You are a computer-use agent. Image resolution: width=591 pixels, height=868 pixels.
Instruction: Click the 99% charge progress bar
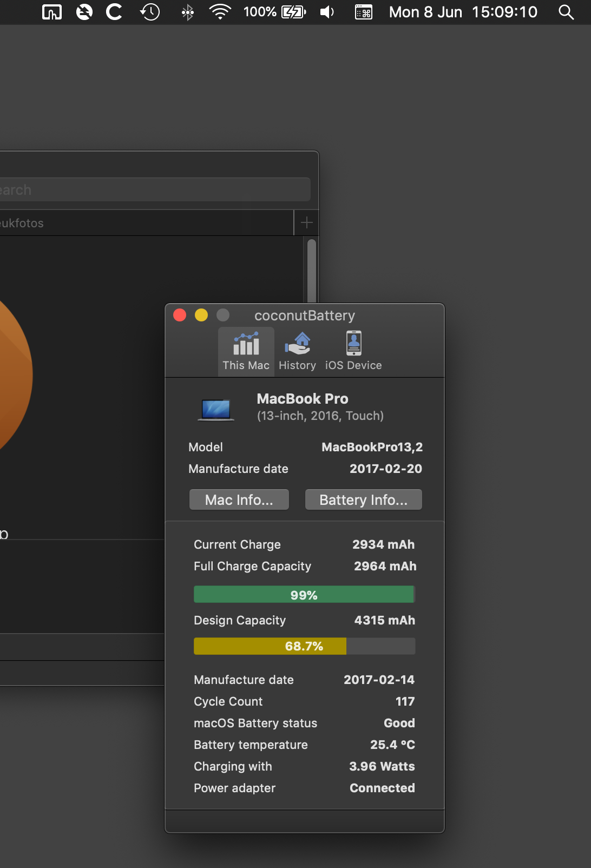(x=304, y=595)
